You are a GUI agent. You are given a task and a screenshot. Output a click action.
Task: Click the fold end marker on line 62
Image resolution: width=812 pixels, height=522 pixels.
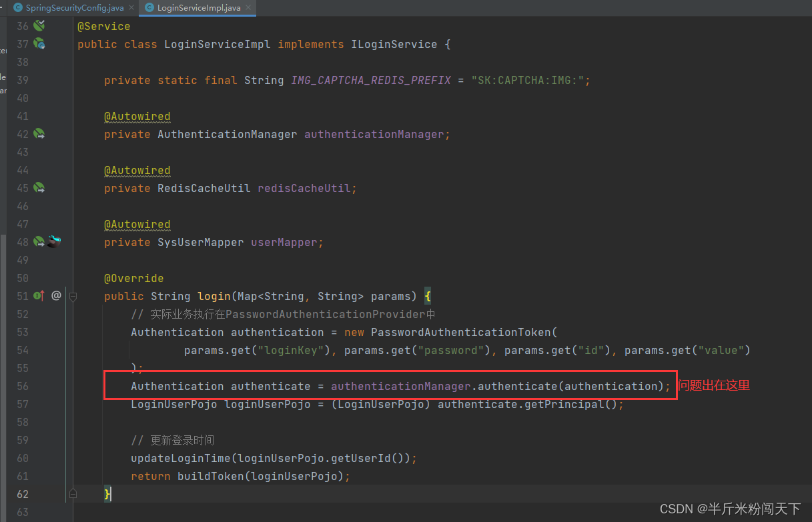click(73, 494)
